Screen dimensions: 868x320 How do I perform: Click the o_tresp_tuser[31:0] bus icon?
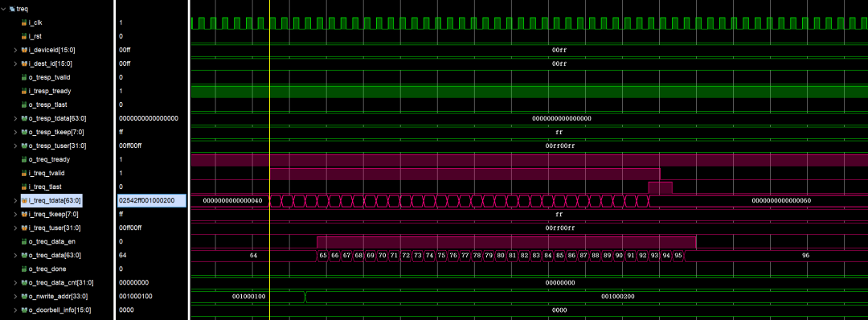coord(24,146)
